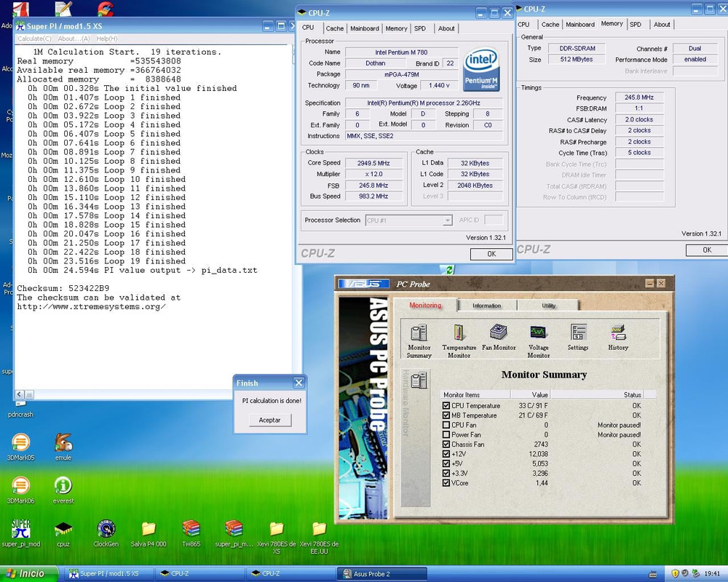Select Tw865 archive icon

pos(191,534)
